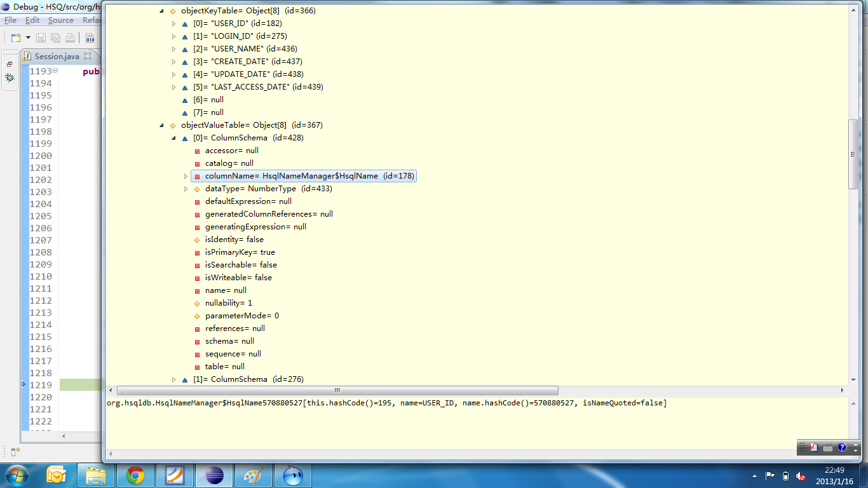Expand the dataType NumberType field
Viewport: 868px width, 488px height.
pos(186,189)
